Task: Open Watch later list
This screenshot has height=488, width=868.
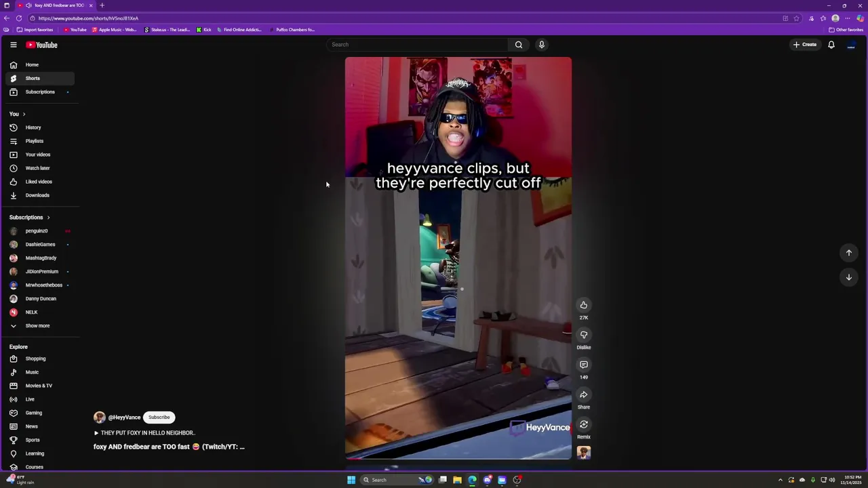Action: click(x=41, y=168)
